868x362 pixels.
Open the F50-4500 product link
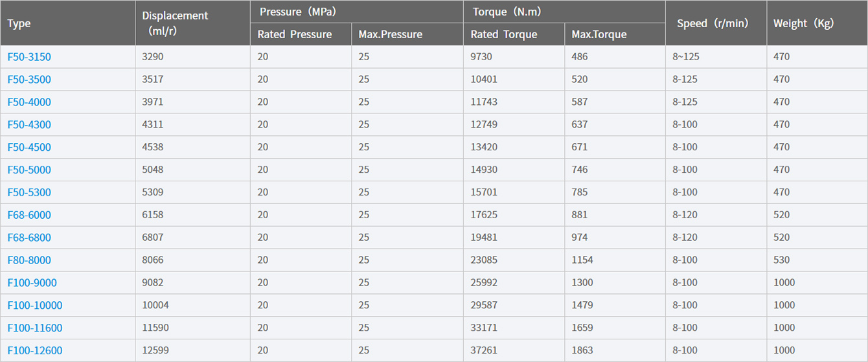click(29, 147)
